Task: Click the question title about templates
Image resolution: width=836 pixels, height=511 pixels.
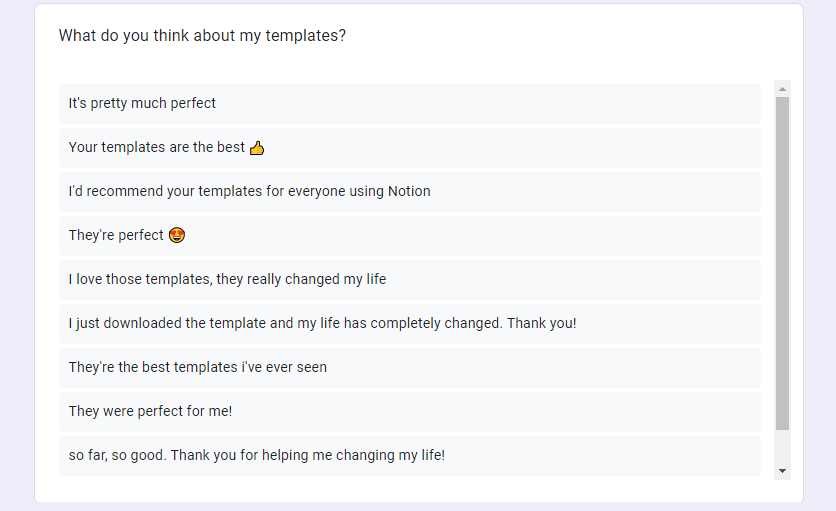Action: pyautogui.click(x=203, y=36)
